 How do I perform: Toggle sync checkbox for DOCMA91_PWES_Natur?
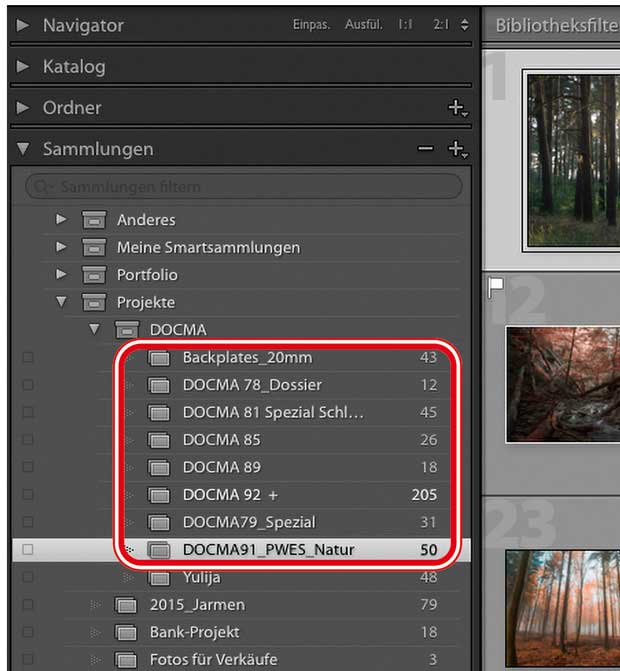[x=28, y=549]
